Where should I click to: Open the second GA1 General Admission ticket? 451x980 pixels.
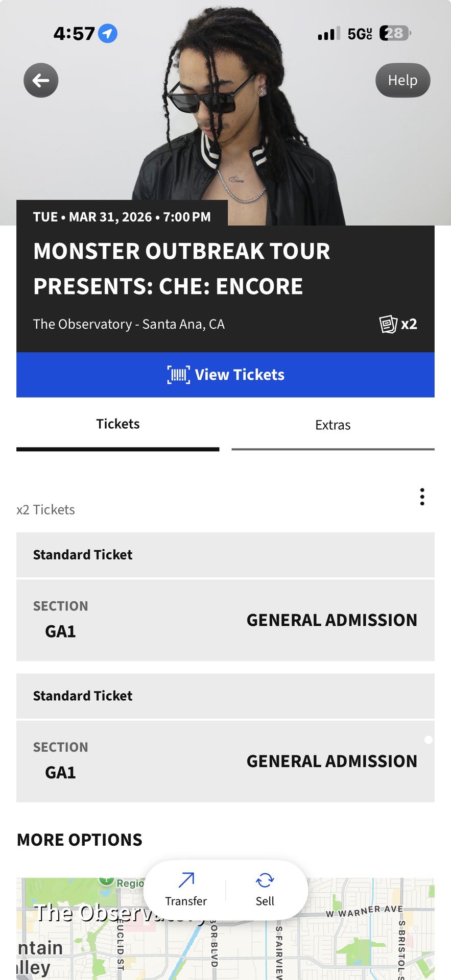click(225, 761)
